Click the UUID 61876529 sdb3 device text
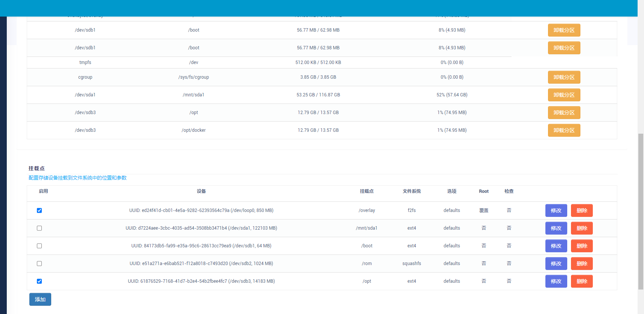 tap(201, 281)
